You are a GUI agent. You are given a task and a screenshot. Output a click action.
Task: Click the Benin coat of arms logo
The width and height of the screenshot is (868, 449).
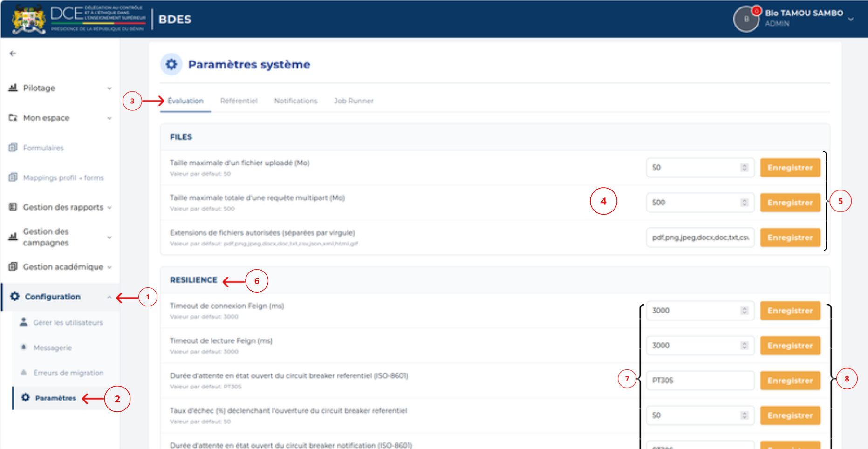pyautogui.click(x=29, y=19)
